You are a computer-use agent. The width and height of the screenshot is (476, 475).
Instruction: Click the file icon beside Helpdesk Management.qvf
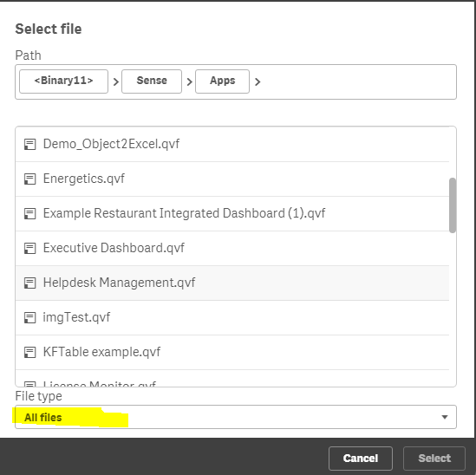[x=29, y=283]
